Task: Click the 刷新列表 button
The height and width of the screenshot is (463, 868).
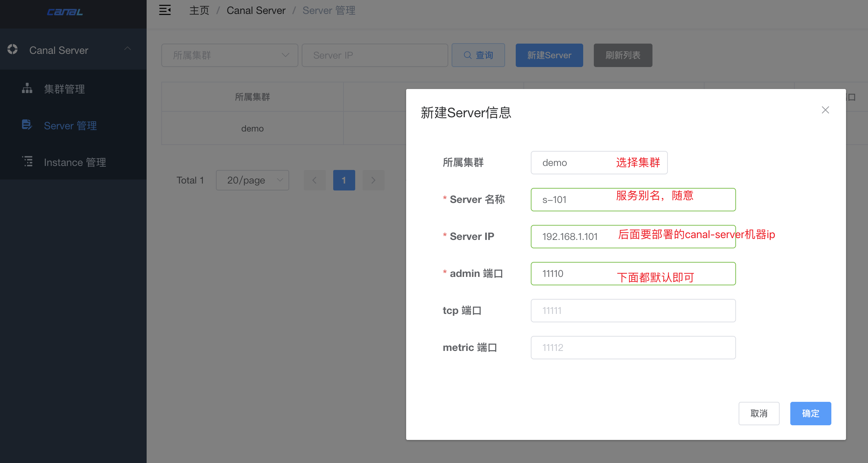Action: tap(623, 55)
